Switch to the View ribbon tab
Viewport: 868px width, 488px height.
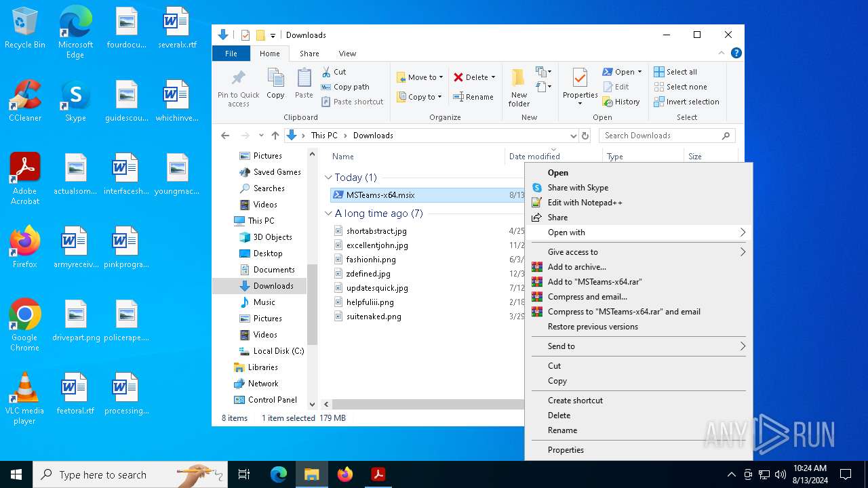(347, 54)
